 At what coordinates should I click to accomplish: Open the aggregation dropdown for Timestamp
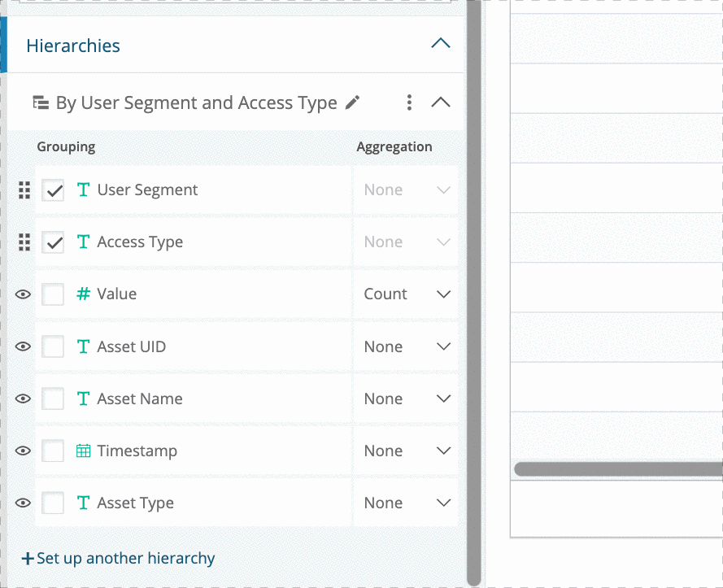pyautogui.click(x=406, y=451)
